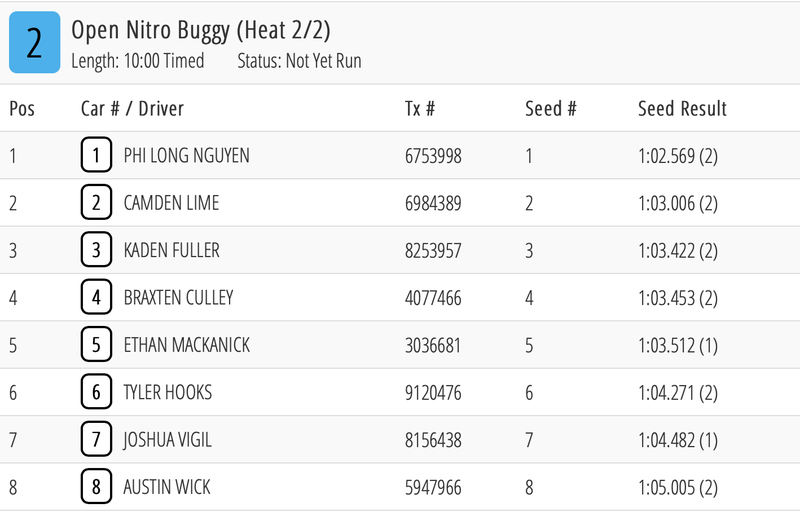
Task: Click car number 4 badge
Action: click(x=96, y=297)
